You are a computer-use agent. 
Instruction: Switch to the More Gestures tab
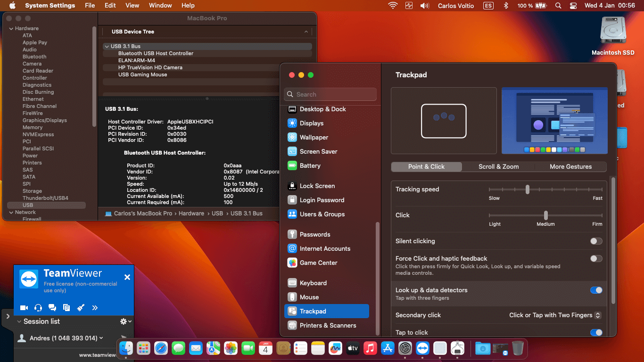[x=570, y=167]
